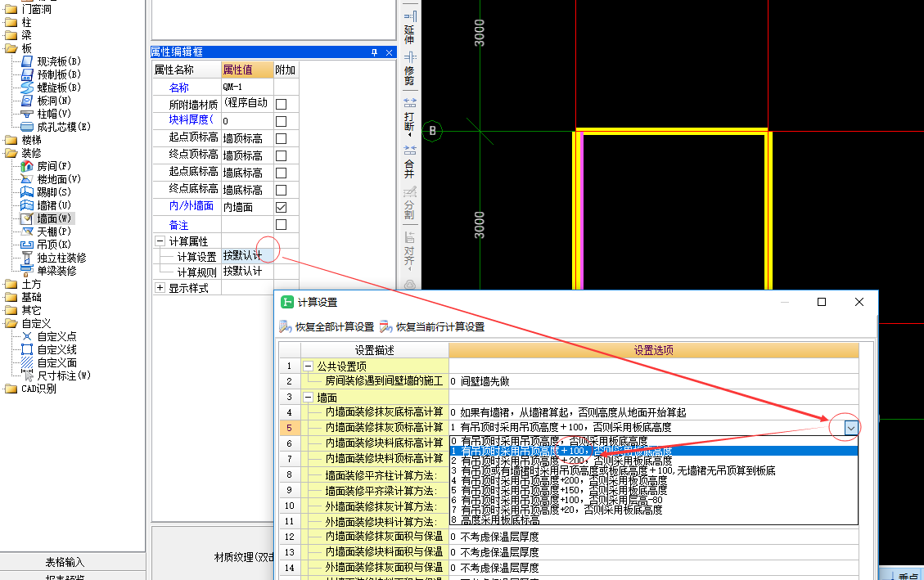Choose option 5 吊顶高度+150

pos(654,490)
